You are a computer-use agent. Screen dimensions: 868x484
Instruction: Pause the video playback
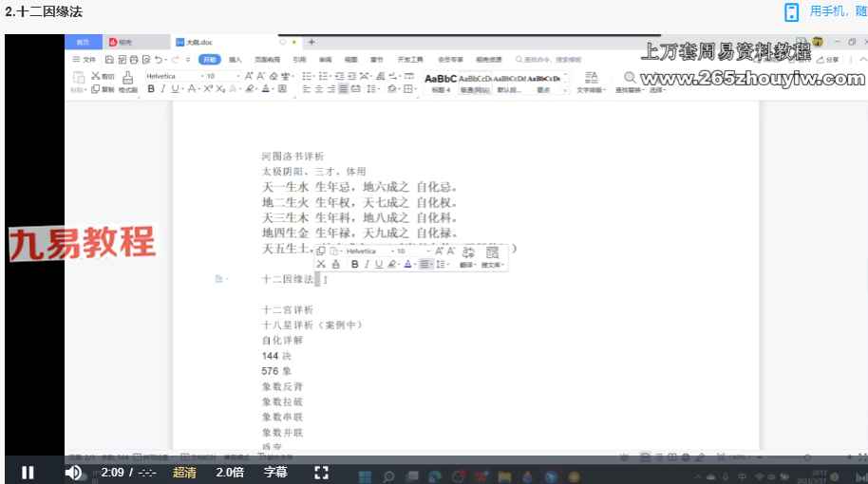click(28, 472)
